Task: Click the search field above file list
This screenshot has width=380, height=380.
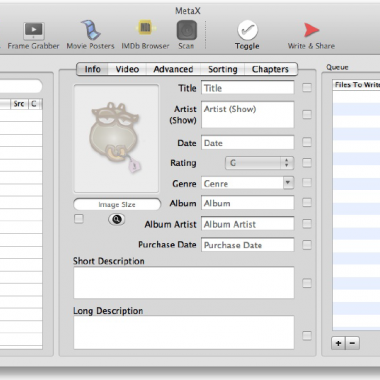Action: click(x=21, y=86)
